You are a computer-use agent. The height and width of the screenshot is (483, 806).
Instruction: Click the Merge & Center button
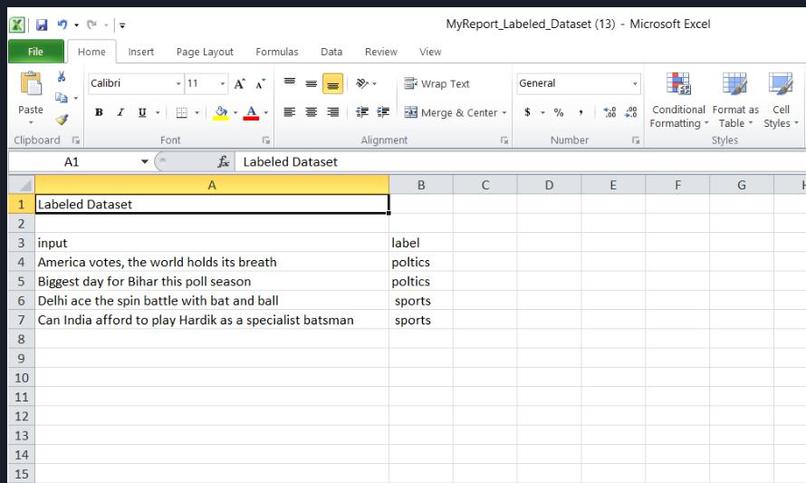451,113
